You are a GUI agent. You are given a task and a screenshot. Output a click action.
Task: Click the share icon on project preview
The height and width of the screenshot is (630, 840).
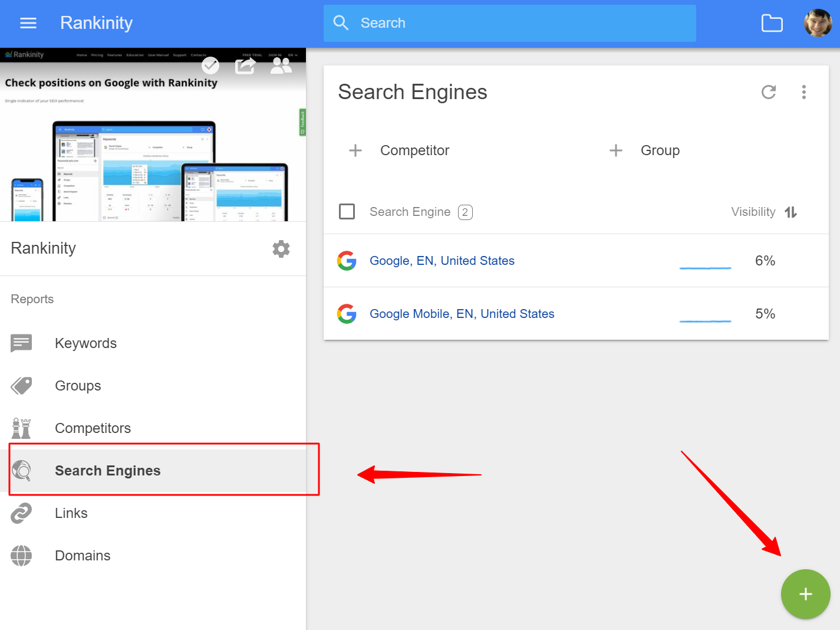pyautogui.click(x=245, y=65)
